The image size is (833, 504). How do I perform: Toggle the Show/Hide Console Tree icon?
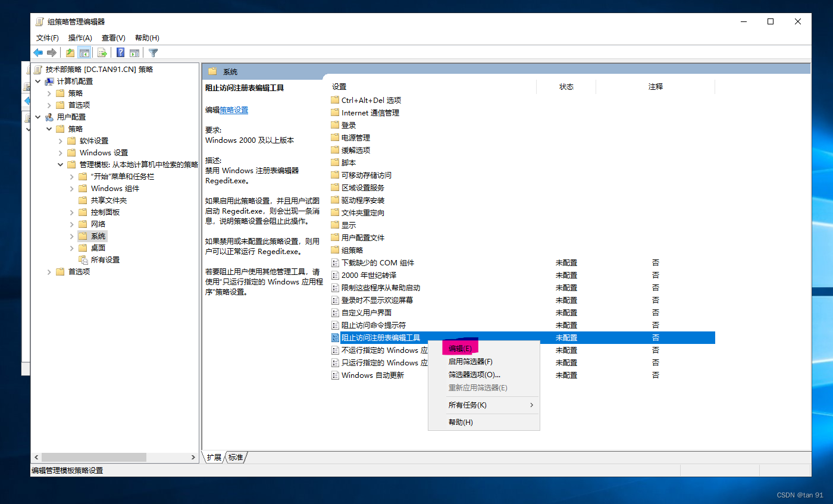tap(84, 52)
